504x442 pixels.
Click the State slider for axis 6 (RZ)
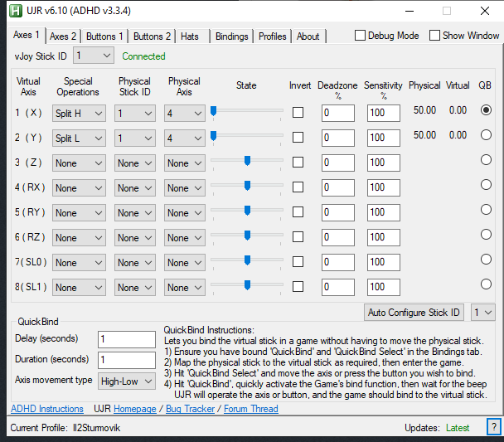(x=247, y=237)
